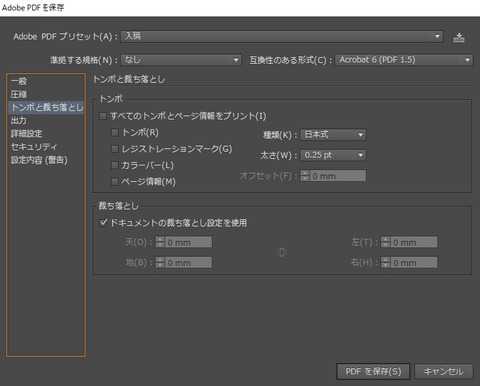
Task: Enable the ページ情報(M) checkbox
Action: click(115, 182)
